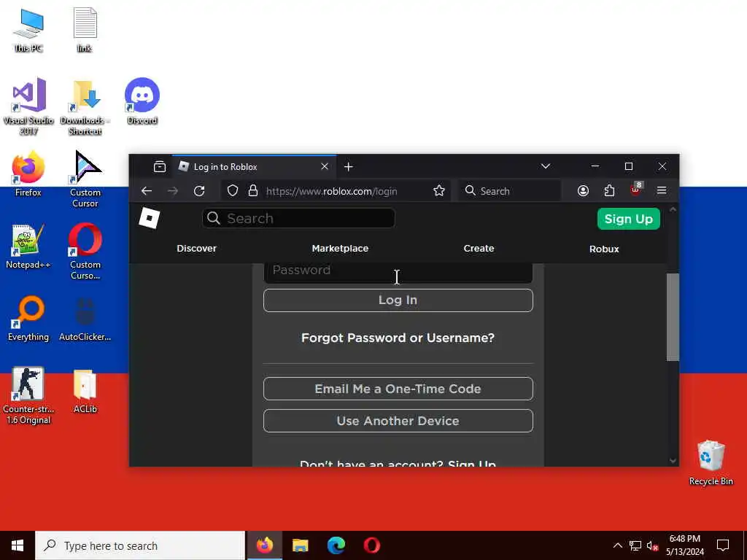Click scrollbar up arrow in Firefox
The width and height of the screenshot is (747, 560).
pyautogui.click(x=673, y=209)
